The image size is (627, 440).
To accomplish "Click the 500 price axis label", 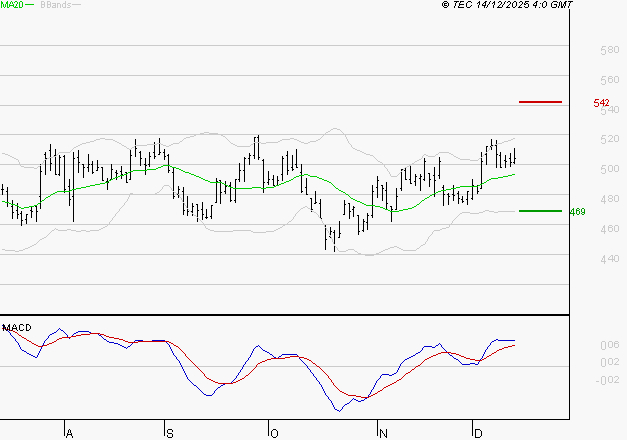I will click(x=610, y=169).
